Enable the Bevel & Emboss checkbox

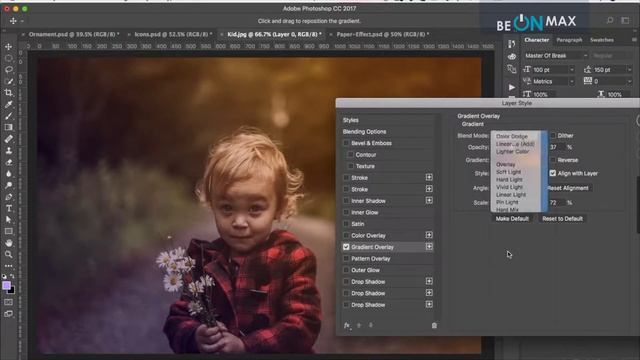pyautogui.click(x=346, y=143)
